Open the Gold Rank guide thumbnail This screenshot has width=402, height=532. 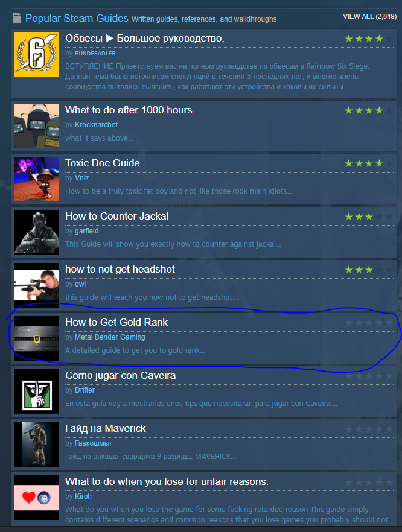tap(37, 338)
